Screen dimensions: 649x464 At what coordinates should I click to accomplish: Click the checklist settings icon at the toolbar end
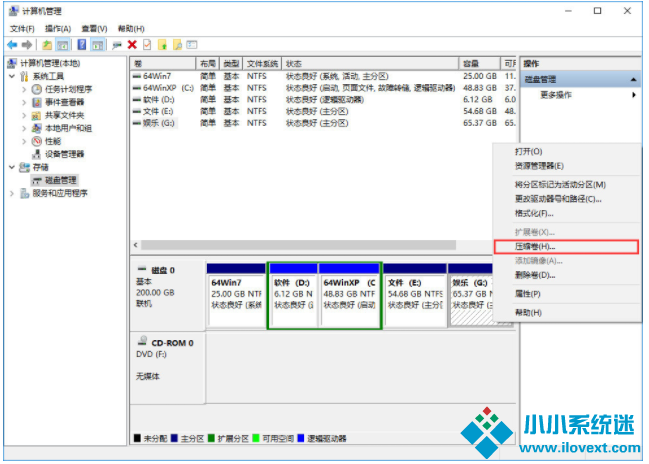tap(192, 44)
